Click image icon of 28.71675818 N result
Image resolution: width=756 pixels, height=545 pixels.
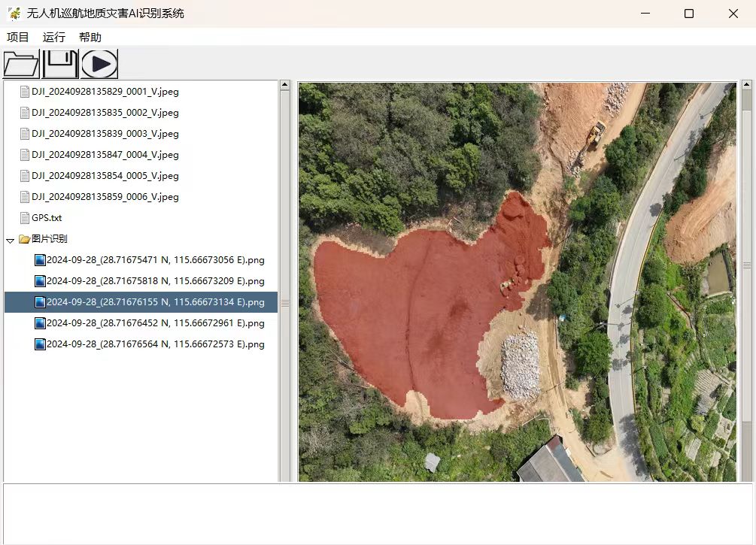pos(40,281)
